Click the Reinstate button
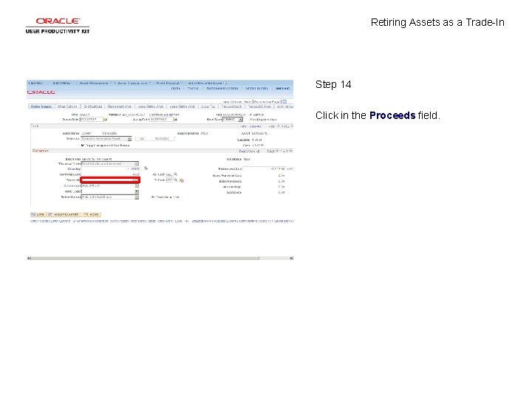 162,139
